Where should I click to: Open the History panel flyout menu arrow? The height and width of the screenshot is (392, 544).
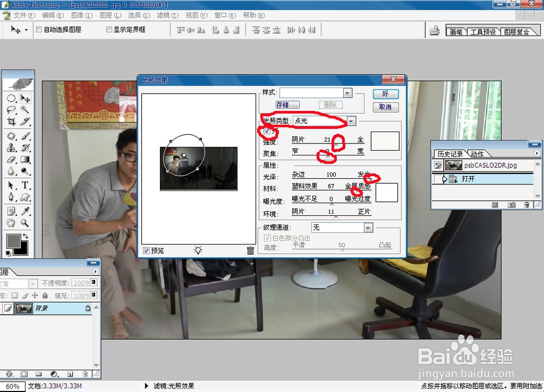point(537,153)
